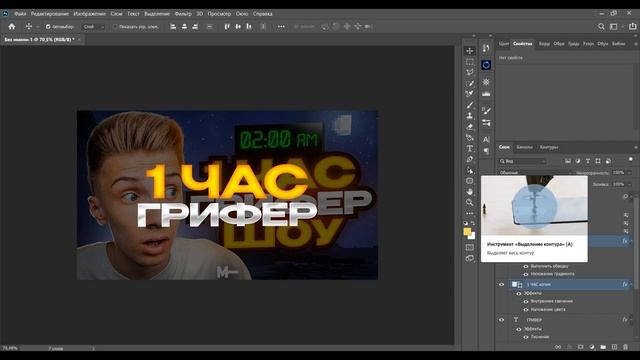Select the Type tool
The width and height of the screenshot is (640, 360).
470,148
